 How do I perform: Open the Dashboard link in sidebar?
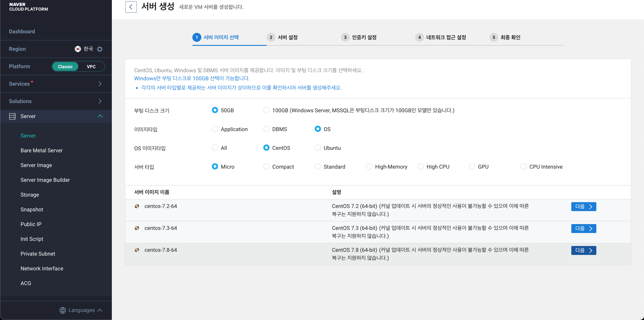pos(22,32)
